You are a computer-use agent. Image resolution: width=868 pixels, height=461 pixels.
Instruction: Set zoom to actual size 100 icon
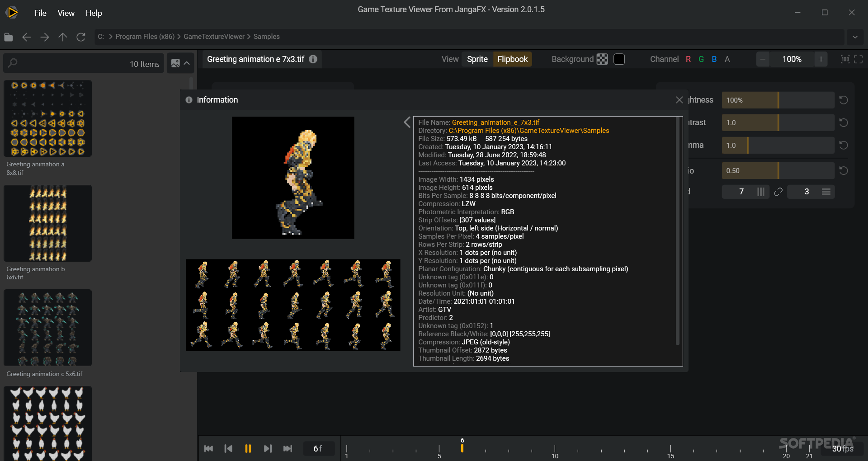(845, 59)
